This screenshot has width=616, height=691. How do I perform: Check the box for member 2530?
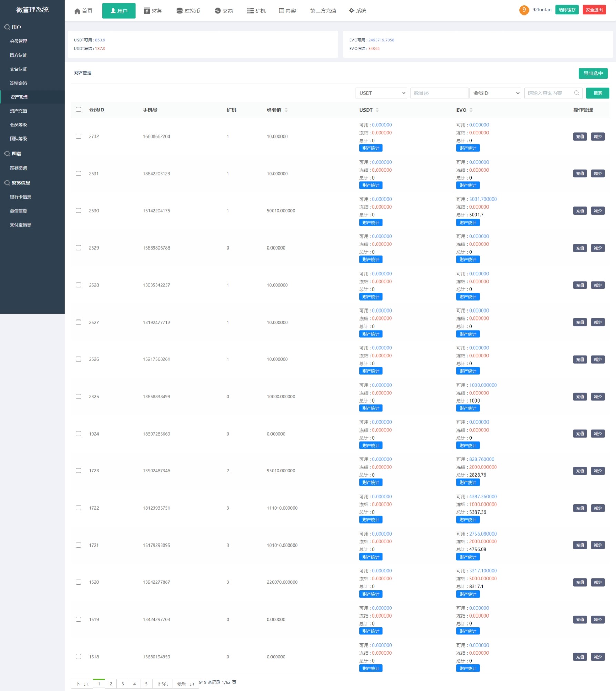(79, 210)
